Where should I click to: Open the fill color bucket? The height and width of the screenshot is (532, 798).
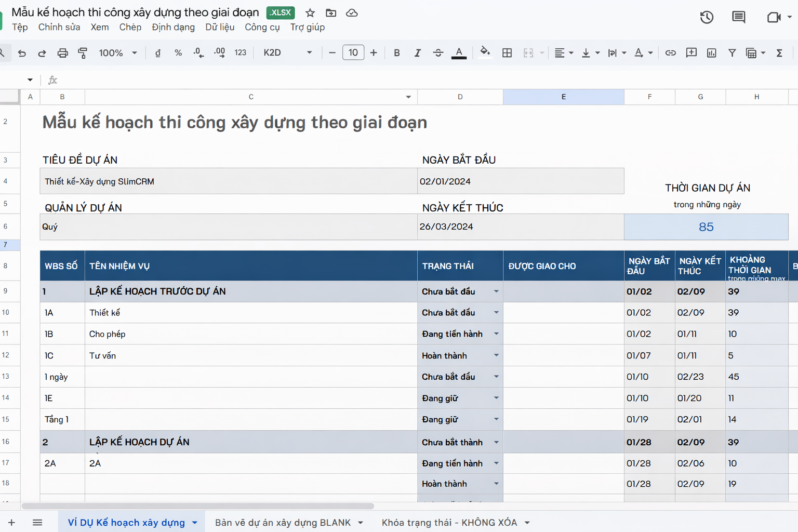(x=485, y=52)
